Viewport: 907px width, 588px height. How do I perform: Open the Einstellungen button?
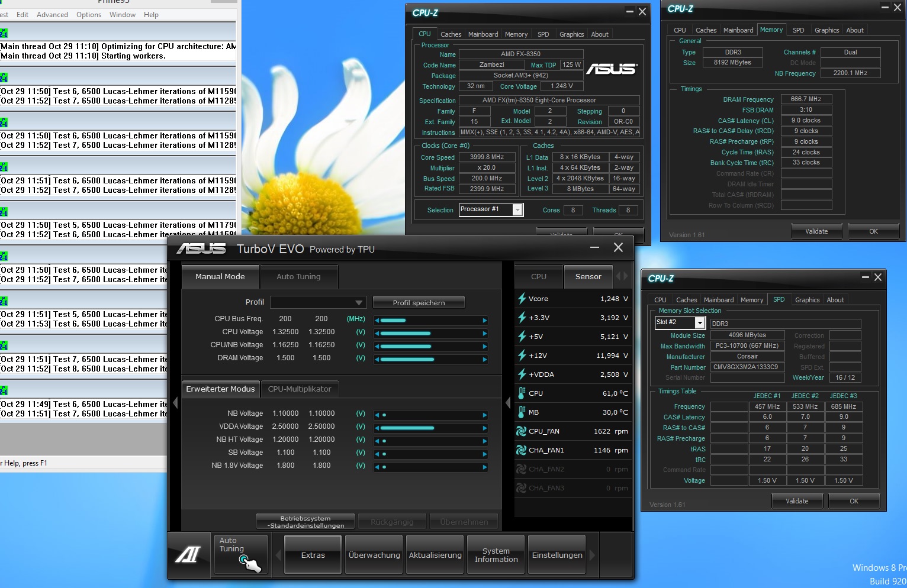pos(557,555)
